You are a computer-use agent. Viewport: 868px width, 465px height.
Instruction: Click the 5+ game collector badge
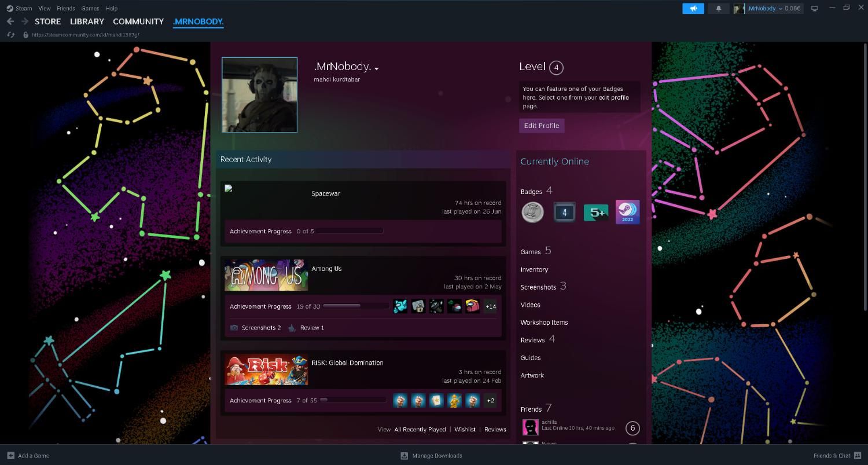coord(596,212)
